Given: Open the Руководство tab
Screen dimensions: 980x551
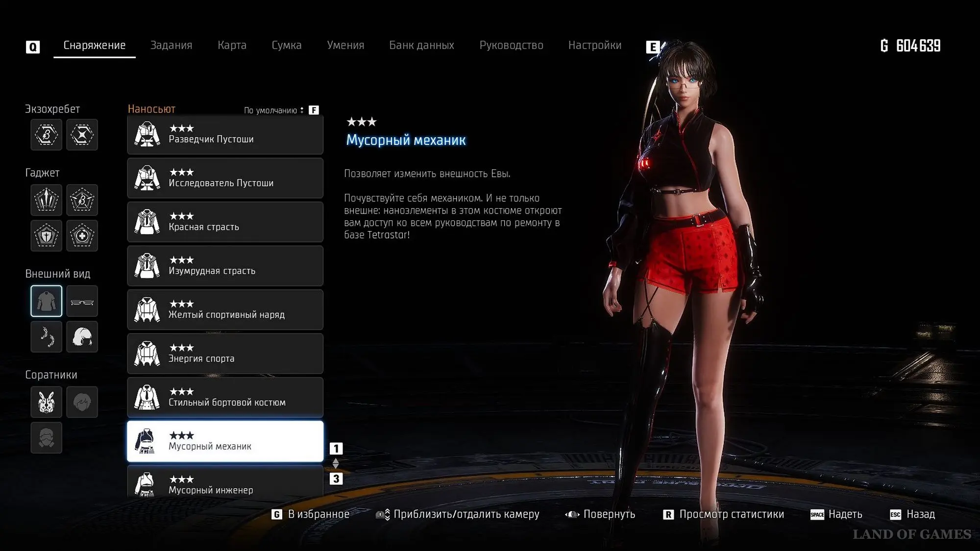Looking at the screenshot, I should [511, 45].
